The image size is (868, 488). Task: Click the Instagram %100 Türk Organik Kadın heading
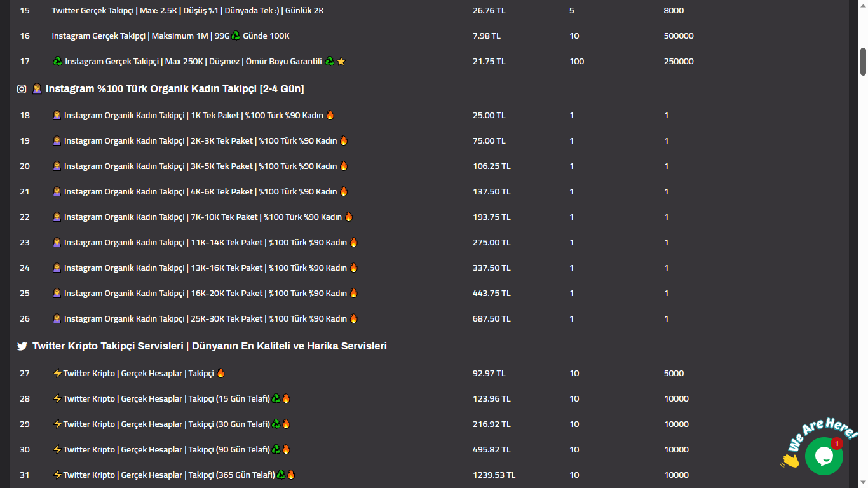(x=175, y=89)
